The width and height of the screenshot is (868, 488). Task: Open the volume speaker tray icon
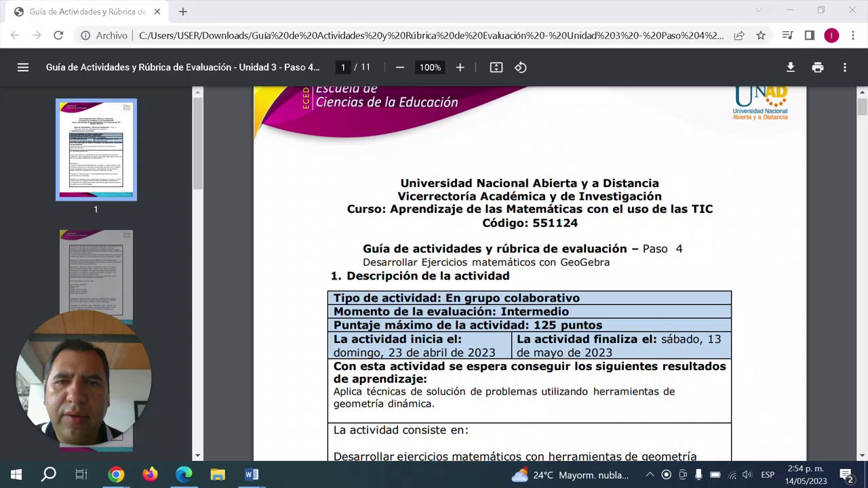[747, 475]
